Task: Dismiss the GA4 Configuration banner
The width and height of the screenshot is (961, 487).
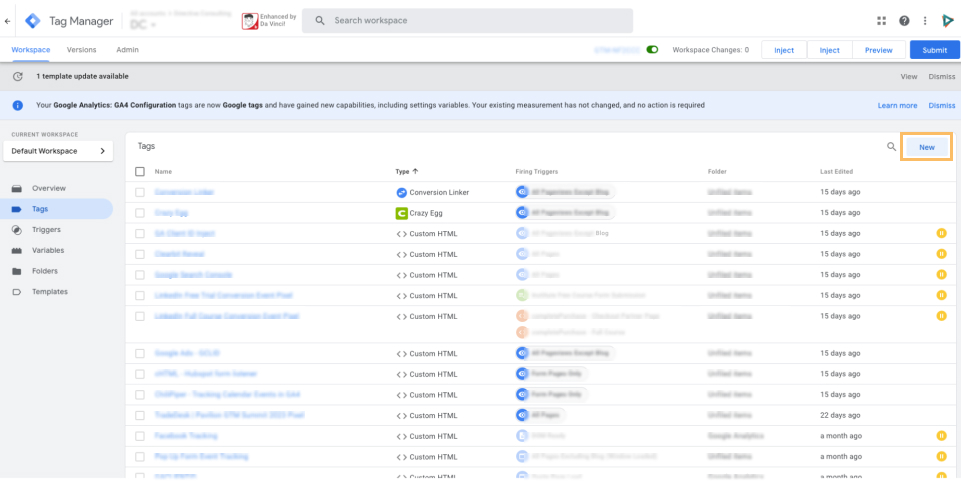Action: [x=941, y=105]
